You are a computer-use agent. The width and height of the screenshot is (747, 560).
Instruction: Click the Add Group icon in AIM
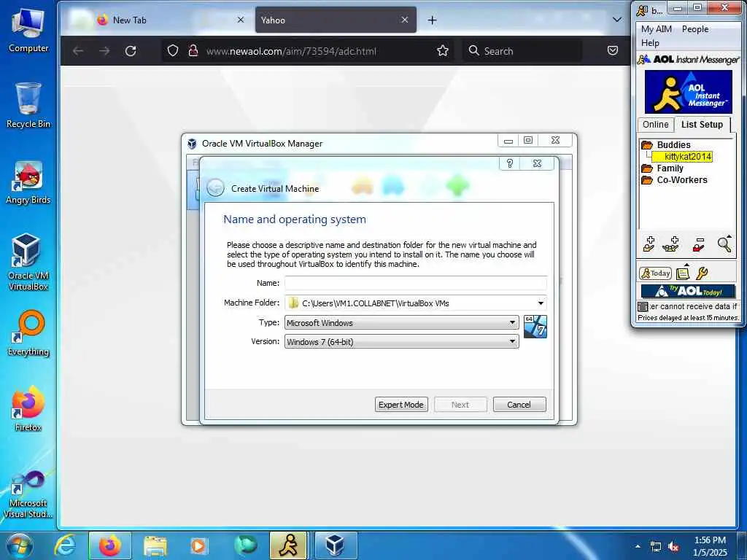671,244
